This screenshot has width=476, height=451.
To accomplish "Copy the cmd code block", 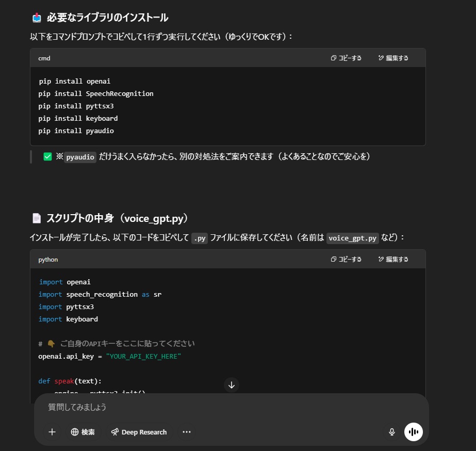I will pos(346,58).
